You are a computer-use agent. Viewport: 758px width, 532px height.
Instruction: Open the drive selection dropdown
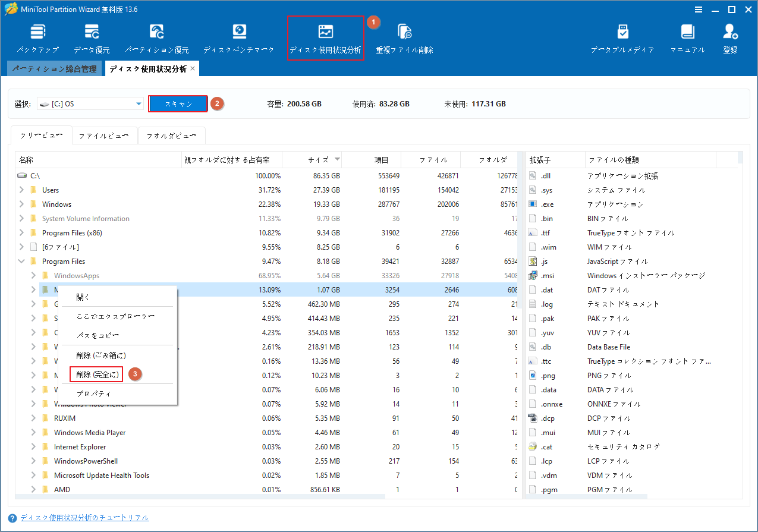139,104
